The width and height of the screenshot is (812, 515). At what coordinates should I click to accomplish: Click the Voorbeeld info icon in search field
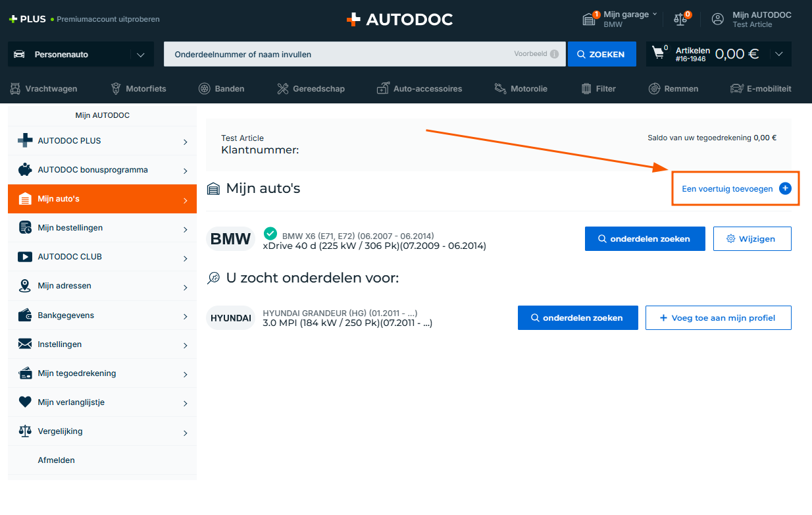point(554,54)
